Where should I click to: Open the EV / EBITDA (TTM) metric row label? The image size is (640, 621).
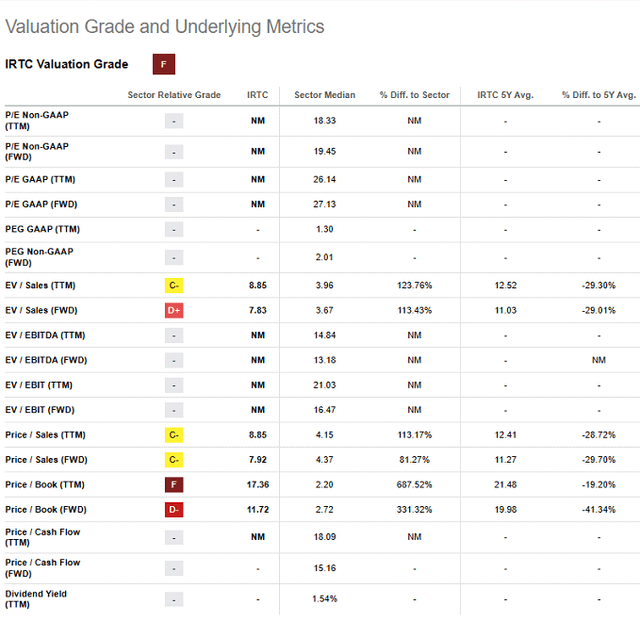click(45, 335)
